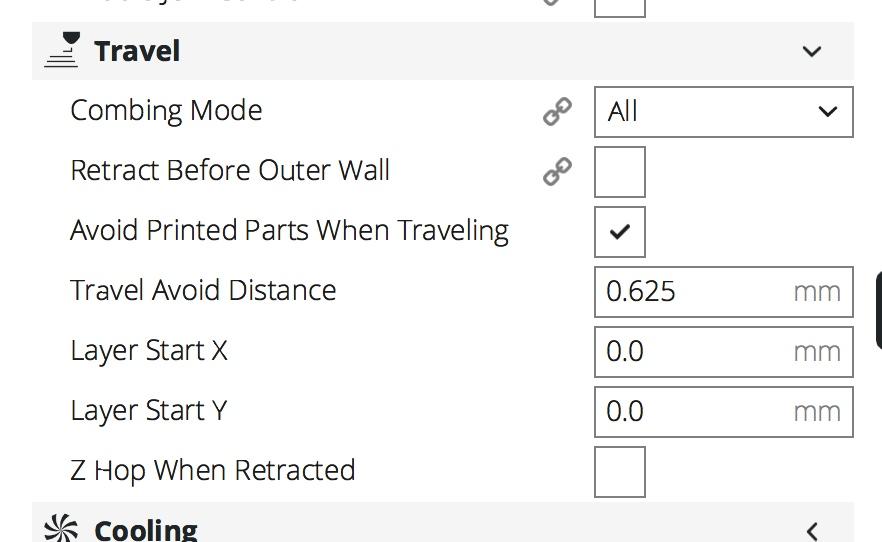Expand the Cooling section chevron
The width and height of the screenshot is (882, 542).
coord(812,531)
